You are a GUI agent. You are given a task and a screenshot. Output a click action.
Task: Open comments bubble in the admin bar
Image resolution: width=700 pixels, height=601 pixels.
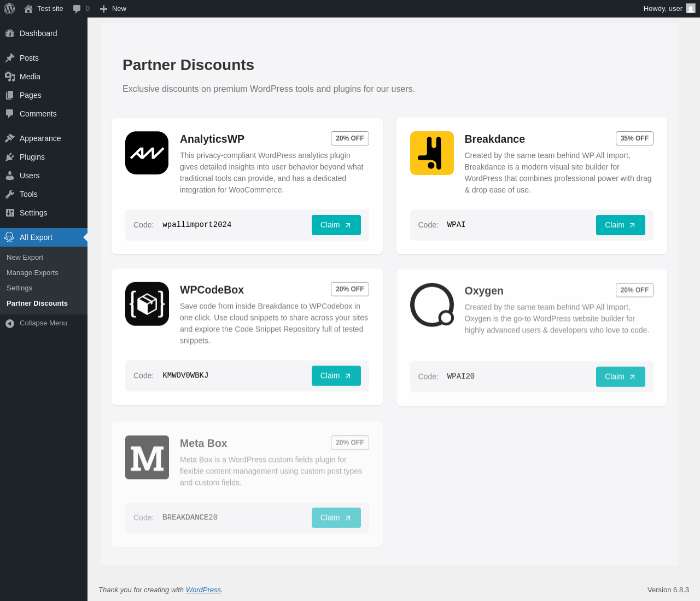coord(81,9)
